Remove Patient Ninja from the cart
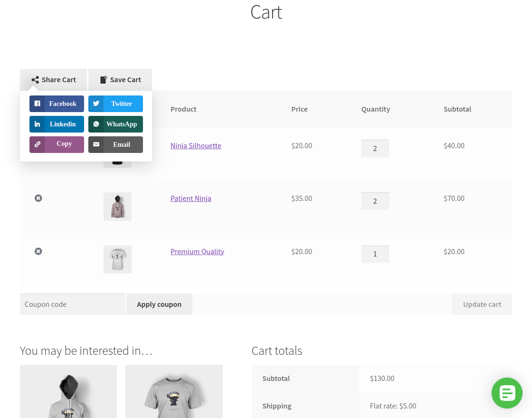532x418 pixels. [x=38, y=198]
